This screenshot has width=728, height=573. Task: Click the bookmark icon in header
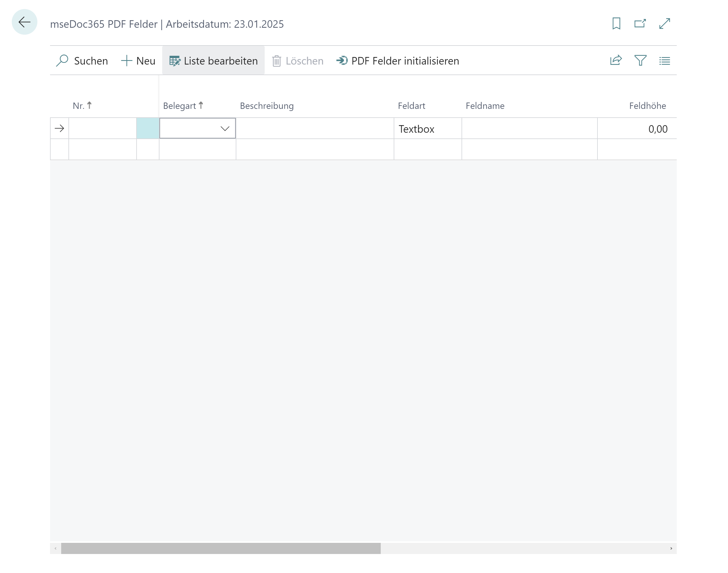(616, 24)
